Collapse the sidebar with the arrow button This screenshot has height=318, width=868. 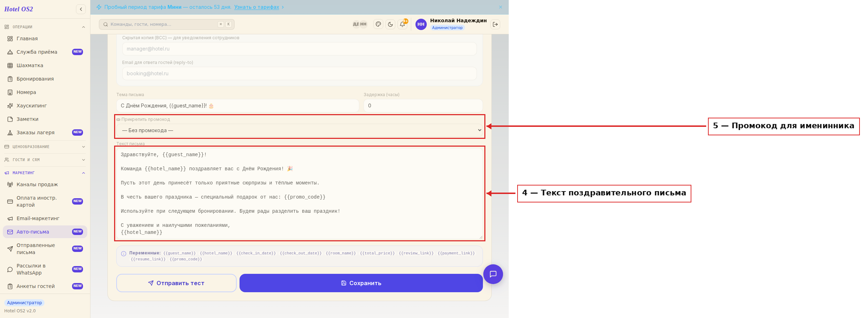pos(81,9)
